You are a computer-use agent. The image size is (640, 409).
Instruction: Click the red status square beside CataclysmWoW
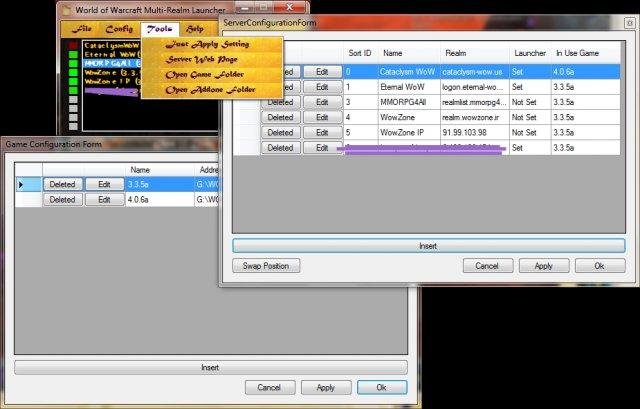(x=73, y=45)
